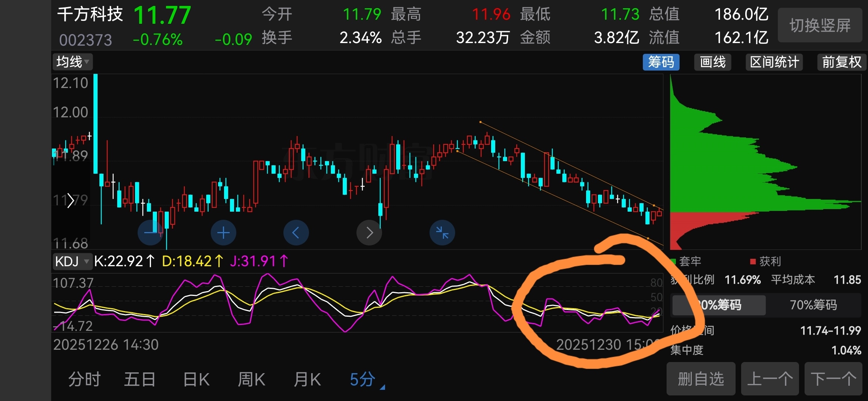The width and height of the screenshot is (868, 401).
Task: Switch to the 日K tab
Action: pyautogui.click(x=196, y=379)
